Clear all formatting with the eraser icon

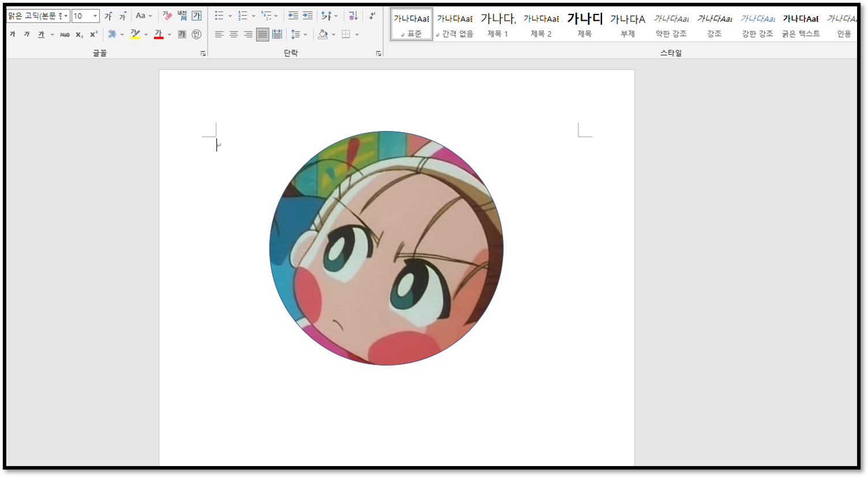[167, 16]
